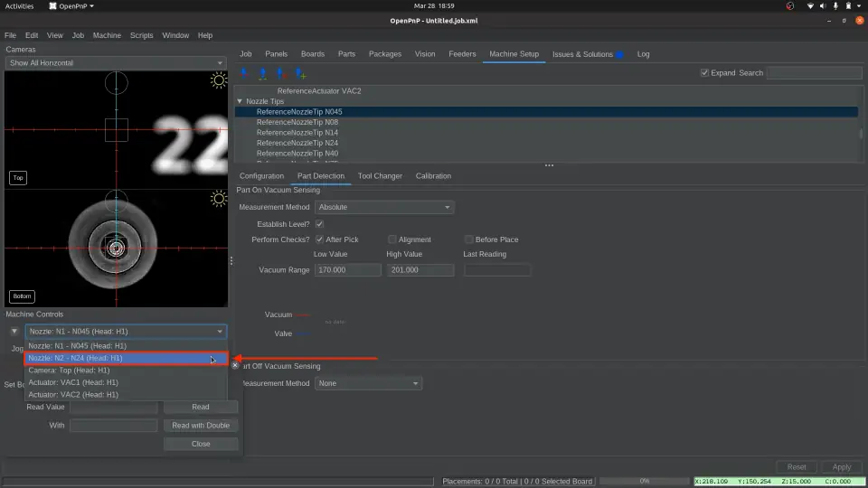
Task: Uncheck the Establish Level checkbox
Action: pos(319,224)
